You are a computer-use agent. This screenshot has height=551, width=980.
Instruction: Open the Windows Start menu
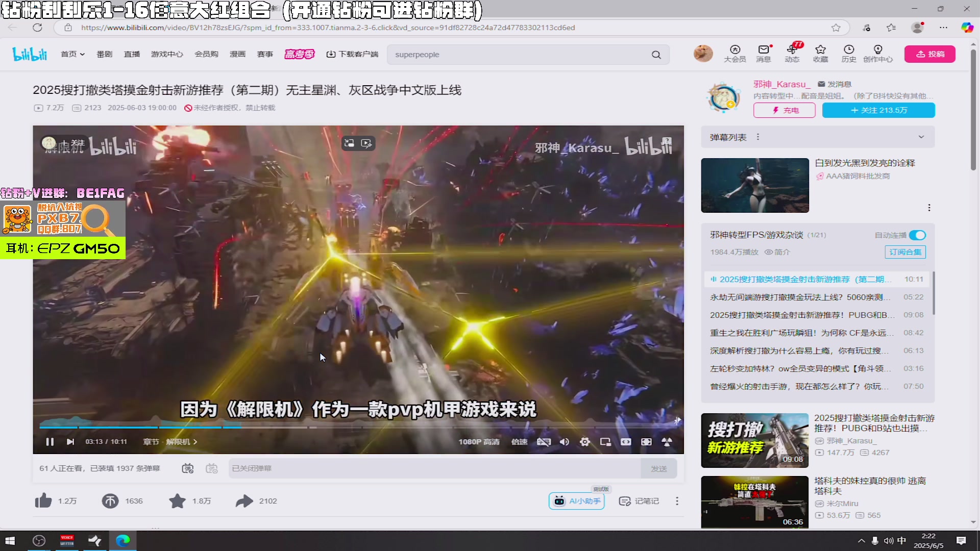[x=10, y=541]
